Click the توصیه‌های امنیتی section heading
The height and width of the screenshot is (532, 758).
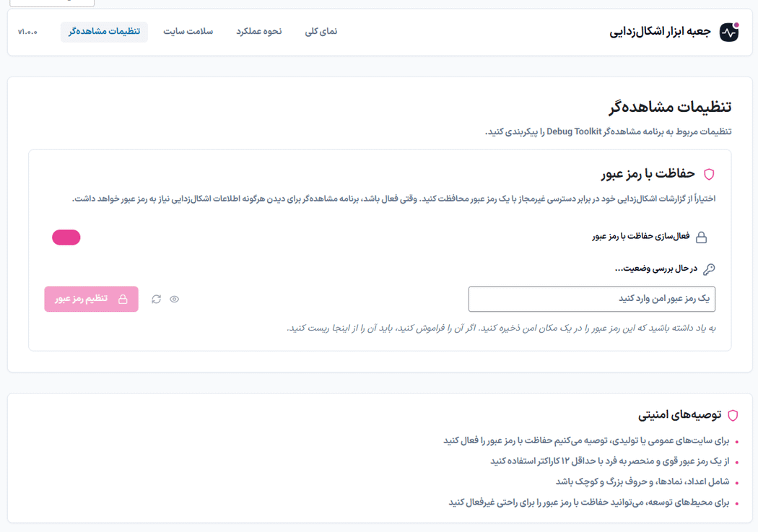[x=679, y=415]
